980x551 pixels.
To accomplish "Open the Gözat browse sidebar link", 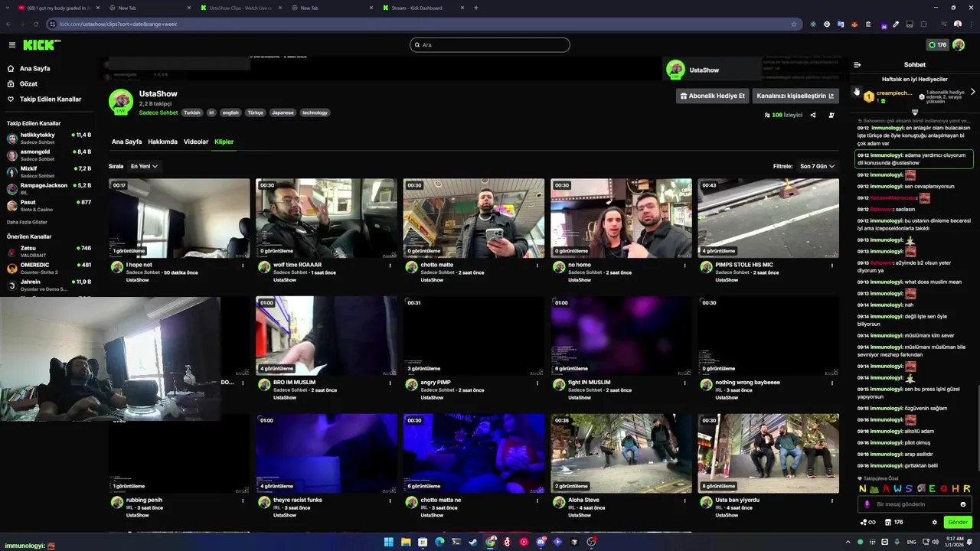I will click(23, 83).
